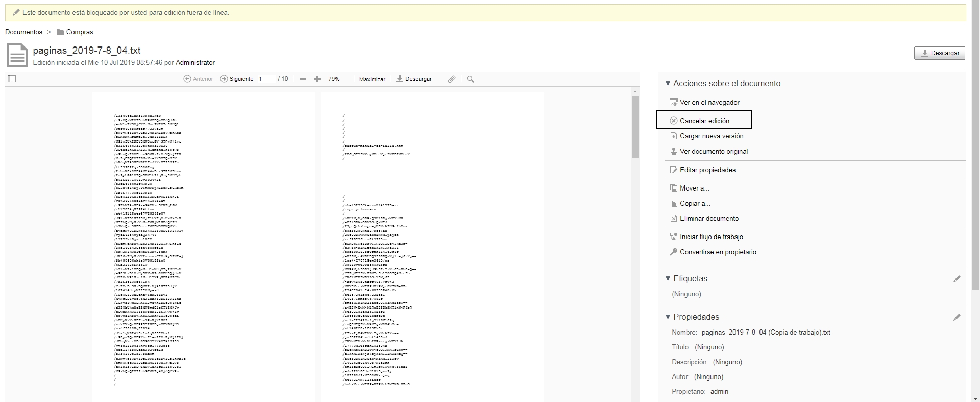Click first page of the document preview
The height and width of the screenshot is (402, 980).
pyautogui.click(x=204, y=247)
